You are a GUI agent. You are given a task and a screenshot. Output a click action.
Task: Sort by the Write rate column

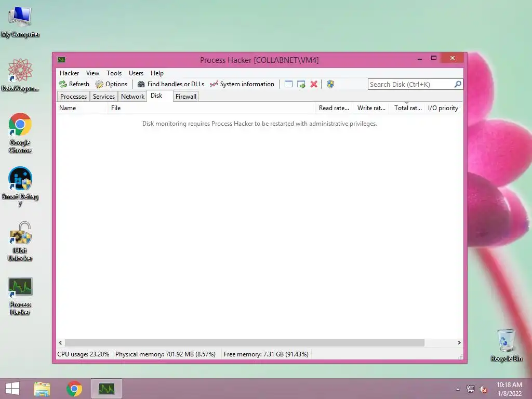[x=371, y=108]
